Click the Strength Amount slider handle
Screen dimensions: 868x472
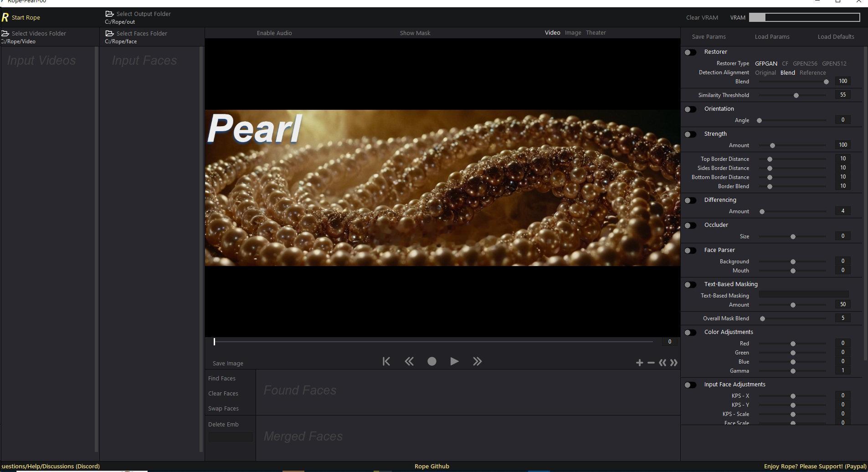772,146
